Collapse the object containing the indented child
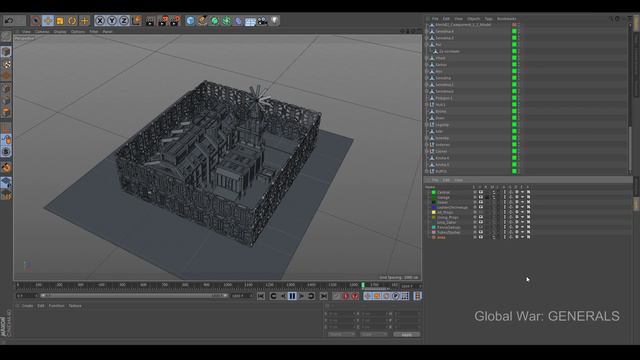The width and height of the screenshot is (640, 360). tap(427, 44)
